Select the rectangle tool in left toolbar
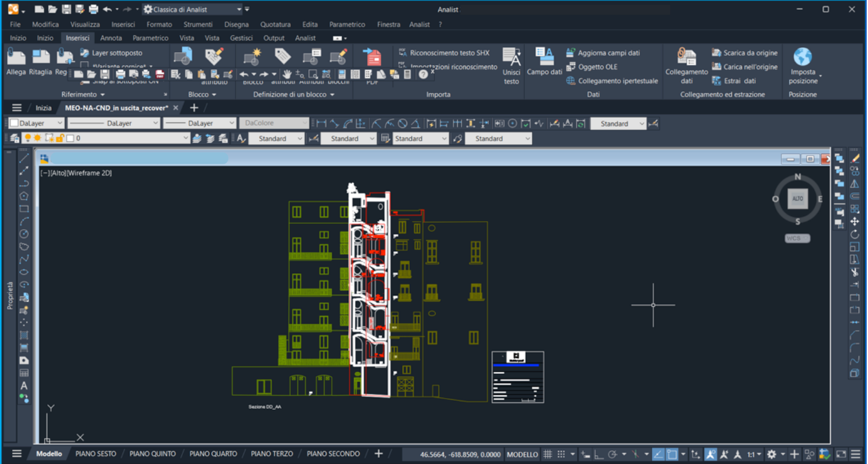 [x=24, y=209]
